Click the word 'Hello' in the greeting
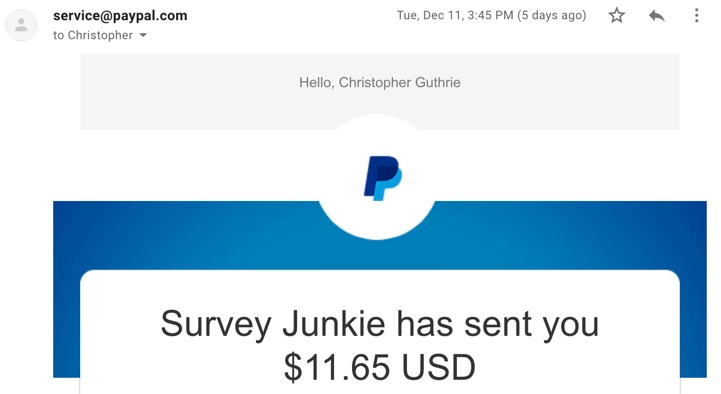 [315, 82]
